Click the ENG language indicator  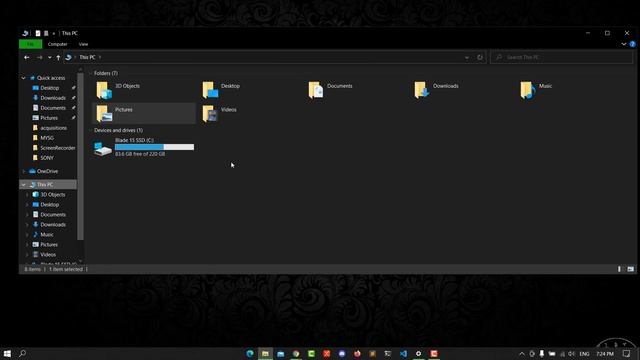coord(584,353)
